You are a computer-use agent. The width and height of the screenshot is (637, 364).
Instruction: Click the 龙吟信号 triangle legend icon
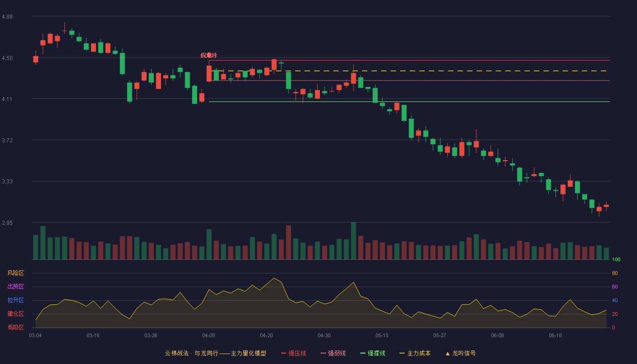448,353
